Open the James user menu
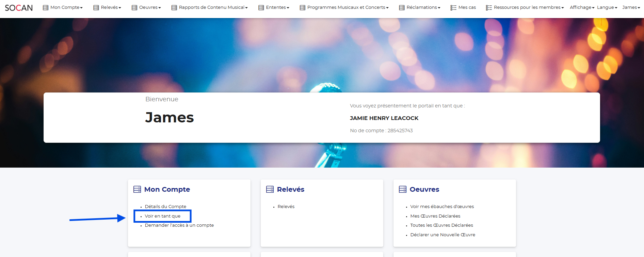The image size is (644, 257). click(631, 7)
